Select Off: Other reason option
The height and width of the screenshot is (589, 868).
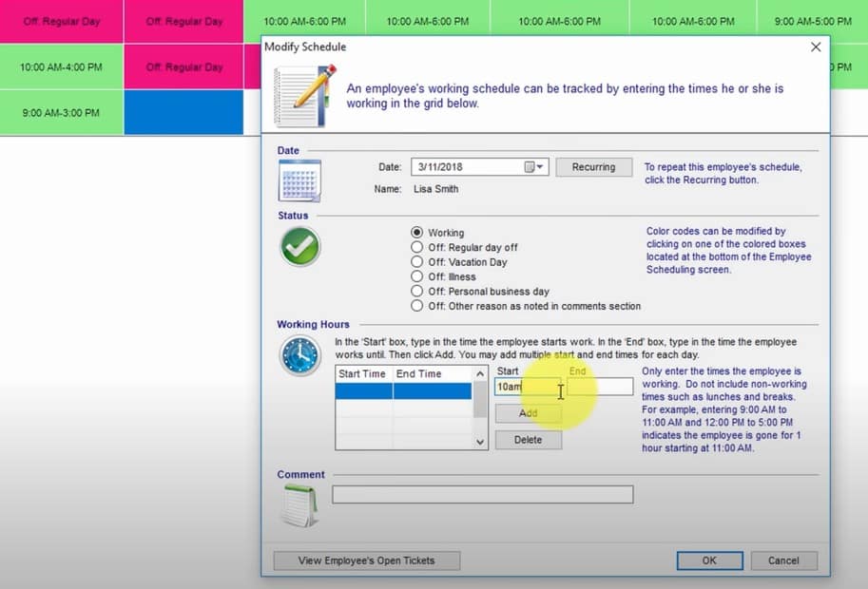[x=416, y=306]
